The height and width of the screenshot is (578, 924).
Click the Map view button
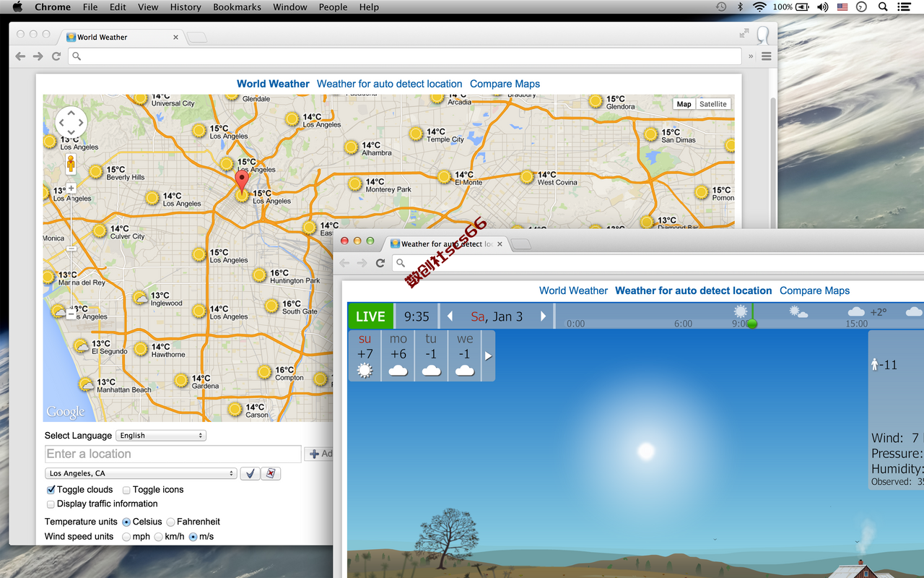coord(684,104)
